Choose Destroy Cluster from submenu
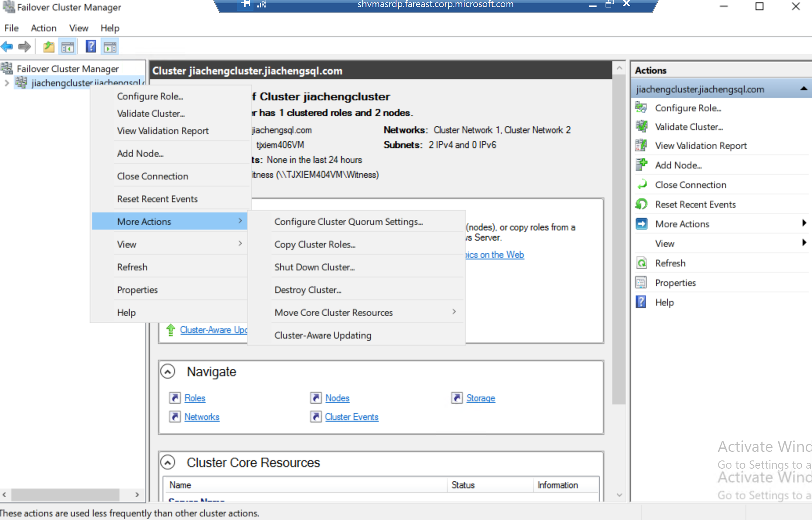The image size is (812, 520). click(308, 290)
